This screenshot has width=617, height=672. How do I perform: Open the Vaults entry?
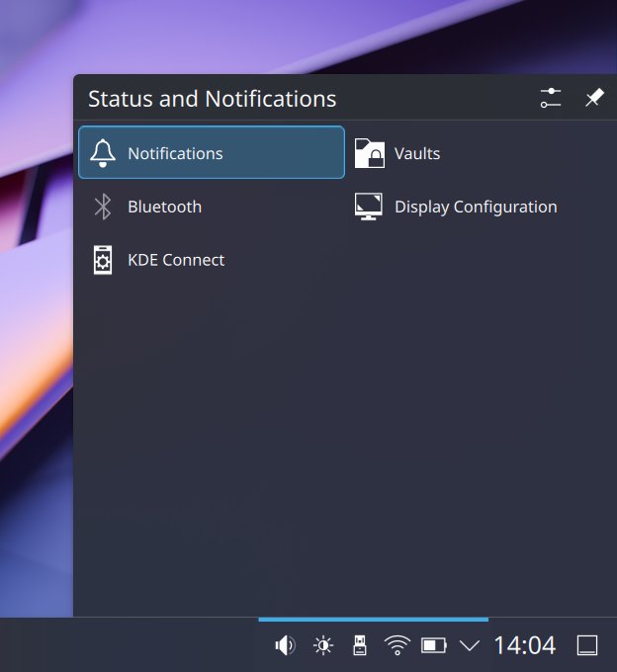(479, 152)
